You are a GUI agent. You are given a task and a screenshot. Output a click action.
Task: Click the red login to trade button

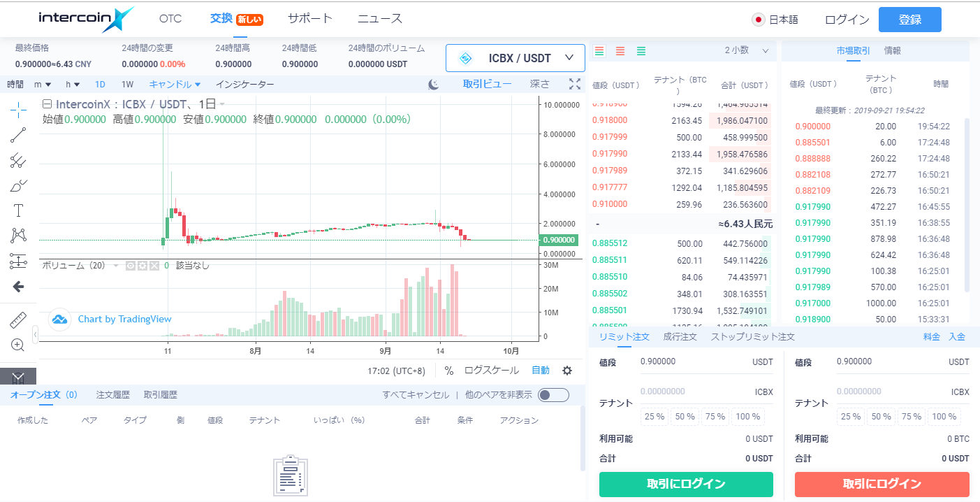pos(882,484)
